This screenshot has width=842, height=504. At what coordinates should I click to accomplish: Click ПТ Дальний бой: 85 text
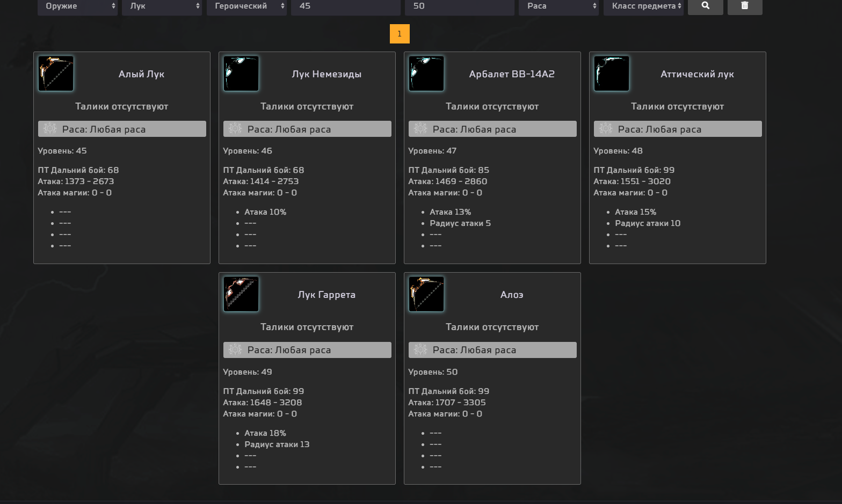click(x=449, y=170)
